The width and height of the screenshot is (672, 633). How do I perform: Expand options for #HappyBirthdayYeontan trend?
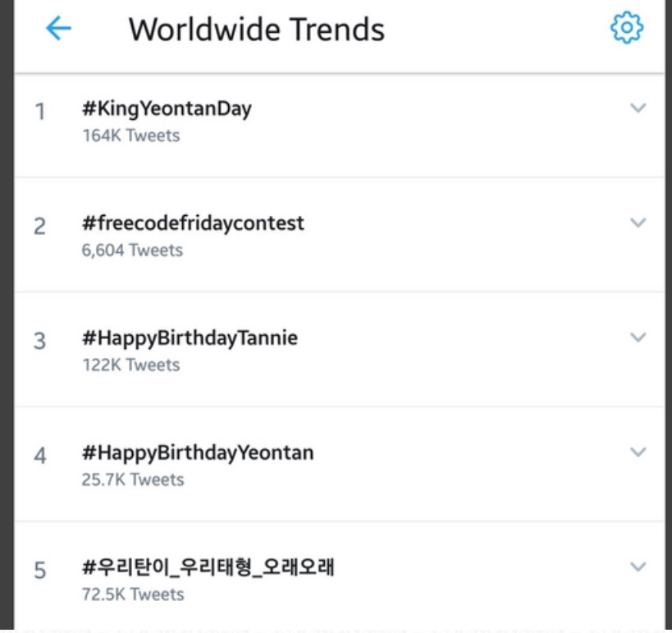[638, 452]
